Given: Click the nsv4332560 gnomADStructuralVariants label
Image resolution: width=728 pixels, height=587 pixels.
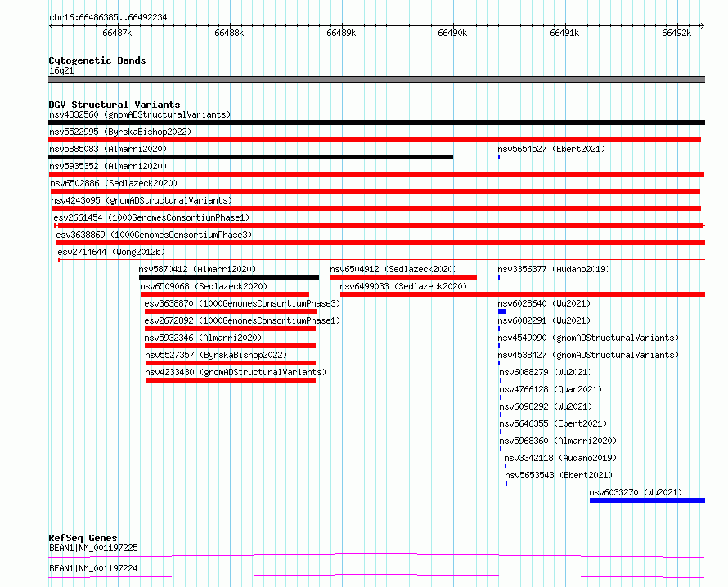Looking at the screenshot, I should coord(140,114).
